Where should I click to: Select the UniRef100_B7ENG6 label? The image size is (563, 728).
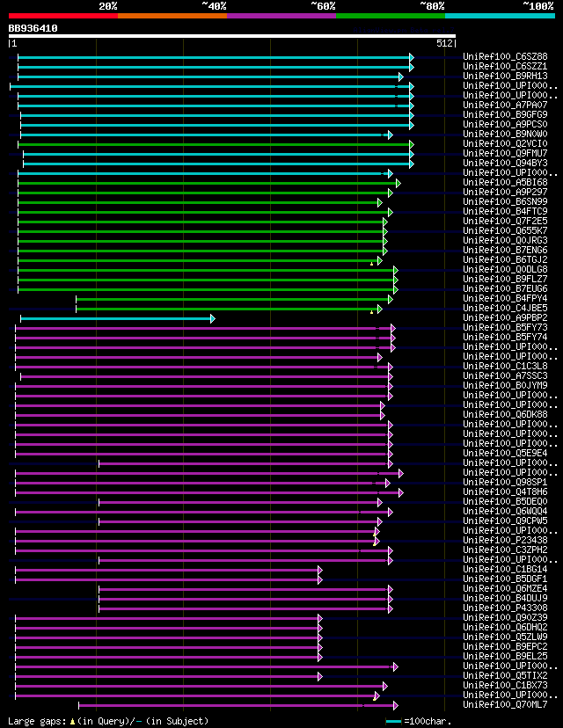tap(505, 251)
